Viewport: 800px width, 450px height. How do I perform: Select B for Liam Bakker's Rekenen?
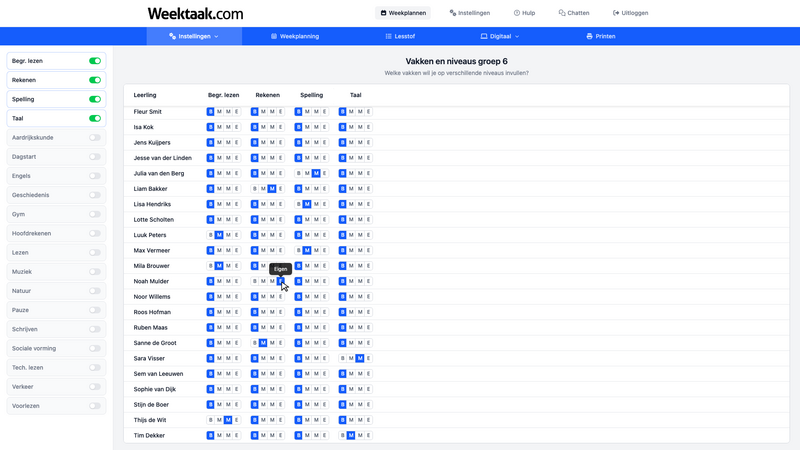[x=255, y=189]
